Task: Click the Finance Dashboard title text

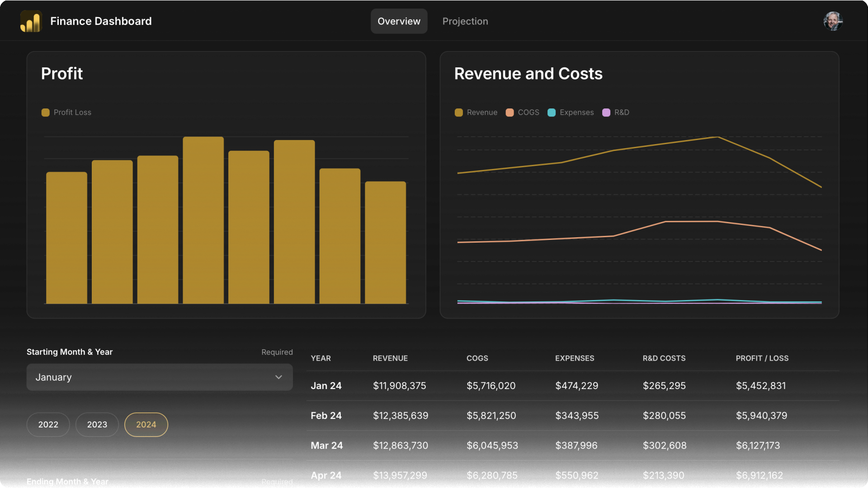Action: (x=101, y=21)
